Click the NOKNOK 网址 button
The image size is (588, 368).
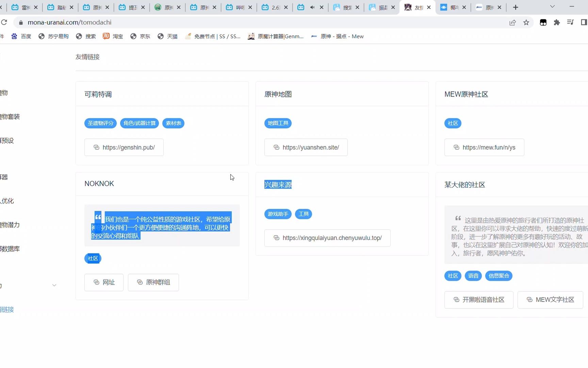pos(104,282)
